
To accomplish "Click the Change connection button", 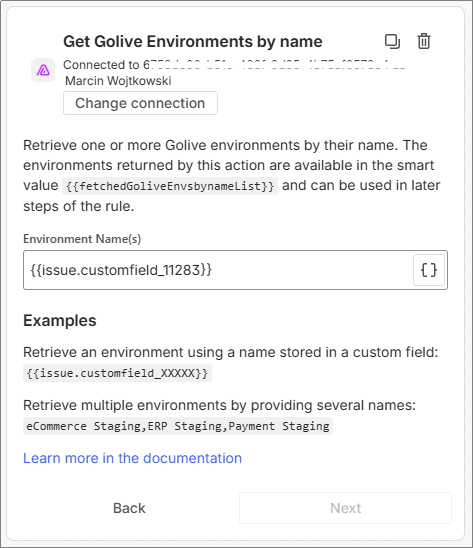I will tap(140, 103).
